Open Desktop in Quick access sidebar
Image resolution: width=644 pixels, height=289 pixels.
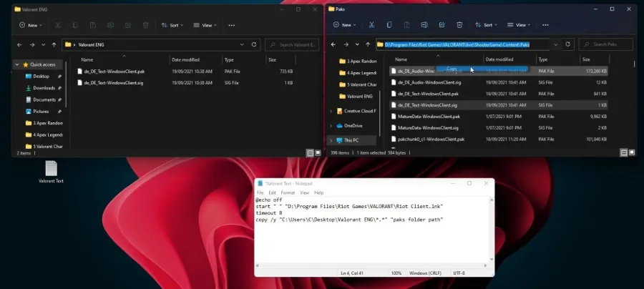41,77
